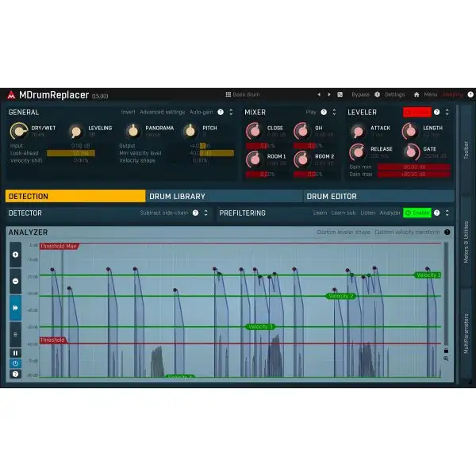Open the preset grid icon beside Bass drum
This screenshot has width=476, height=476.
(x=228, y=94)
